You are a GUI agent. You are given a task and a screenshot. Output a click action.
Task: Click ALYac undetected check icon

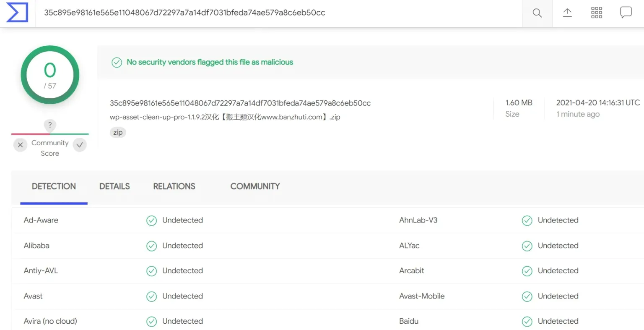[x=527, y=246]
